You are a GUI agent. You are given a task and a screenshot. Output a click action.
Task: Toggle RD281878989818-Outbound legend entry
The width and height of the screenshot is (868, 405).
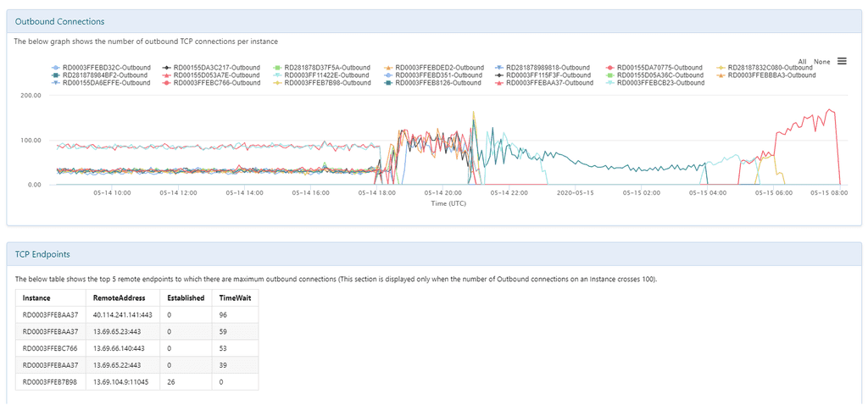(x=544, y=68)
